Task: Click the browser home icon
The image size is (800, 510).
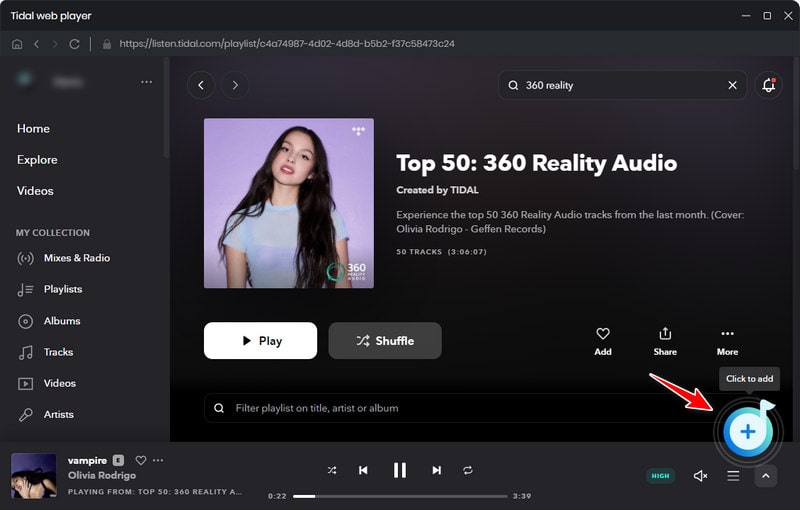Action: coord(17,44)
